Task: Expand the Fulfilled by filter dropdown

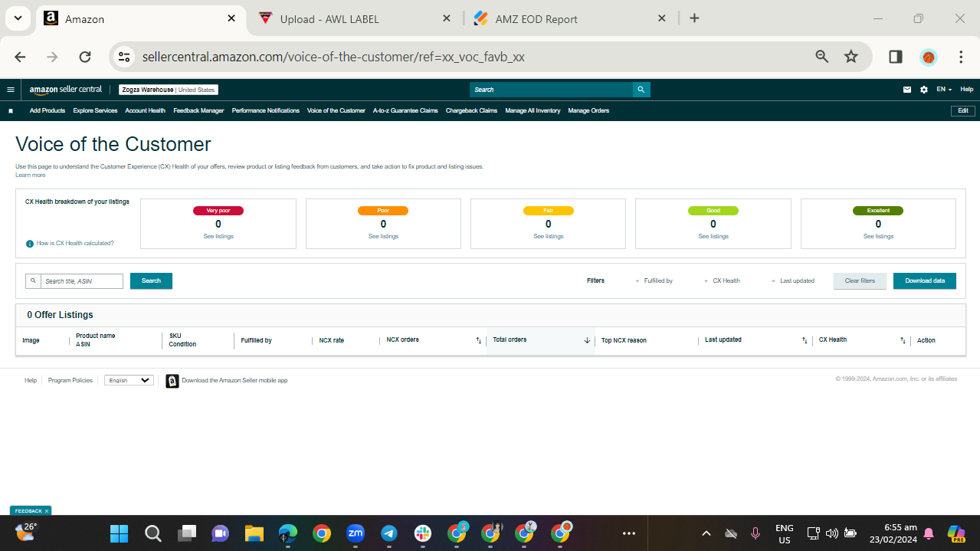Action: point(654,281)
